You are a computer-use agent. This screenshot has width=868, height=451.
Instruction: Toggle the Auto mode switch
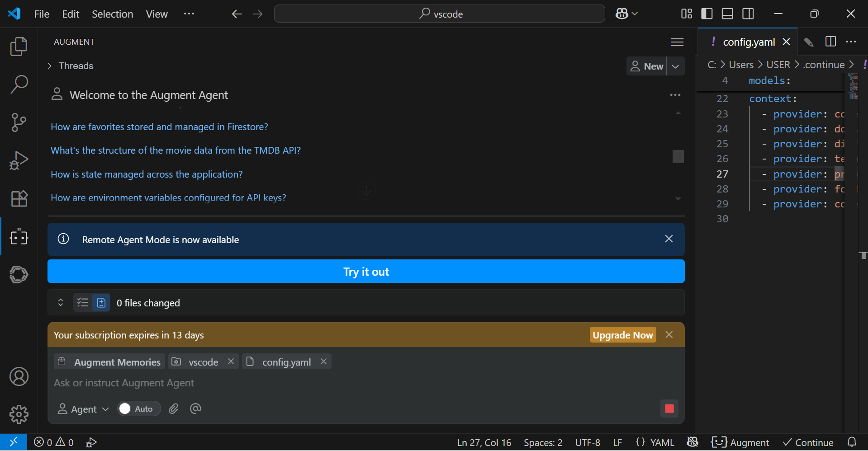(x=139, y=409)
